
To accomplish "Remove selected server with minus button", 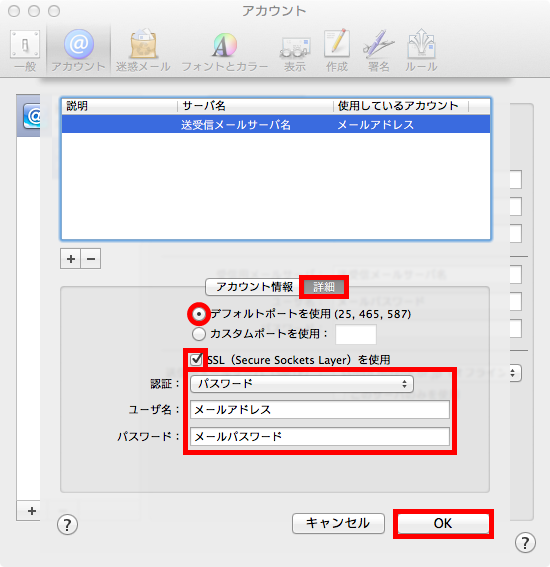I will coord(91,259).
